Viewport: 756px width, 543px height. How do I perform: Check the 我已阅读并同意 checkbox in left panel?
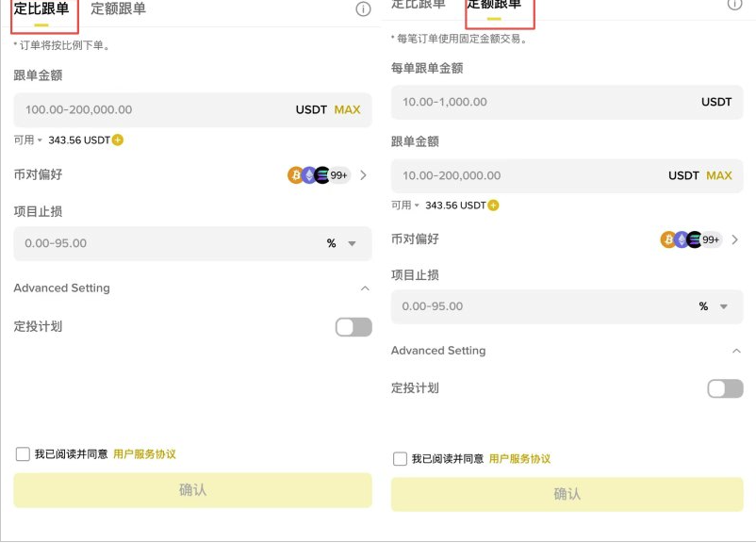(x=23, y=454)
